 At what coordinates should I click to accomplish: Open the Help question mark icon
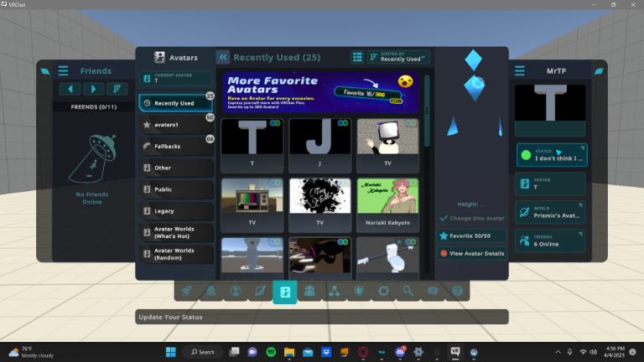457,291
